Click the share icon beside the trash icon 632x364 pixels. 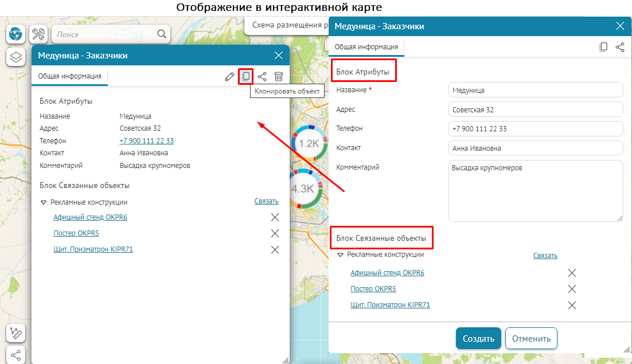[262, 76]
